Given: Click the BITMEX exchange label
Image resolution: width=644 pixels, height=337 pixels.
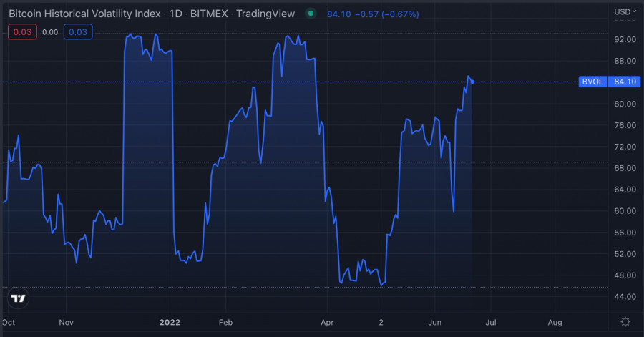Looking at the screenshot, I should (x=210, y=13).
